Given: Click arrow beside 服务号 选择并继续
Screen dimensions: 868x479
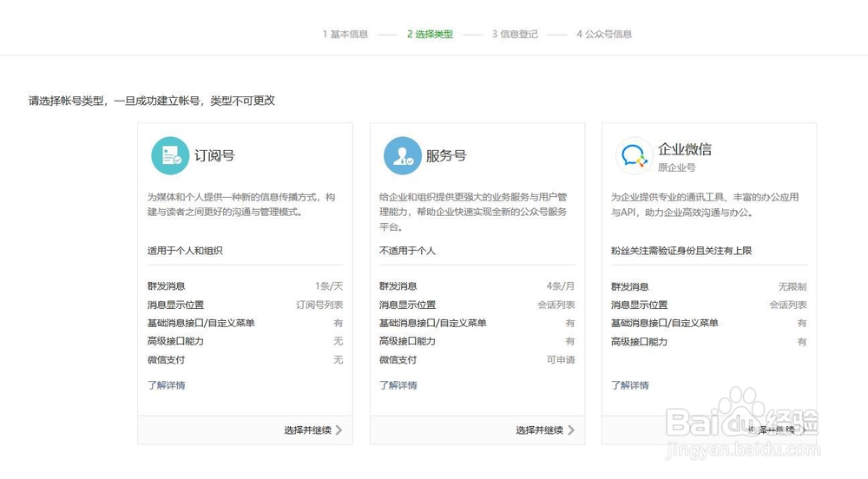Looking at the screenshot, I should (571, 430).
